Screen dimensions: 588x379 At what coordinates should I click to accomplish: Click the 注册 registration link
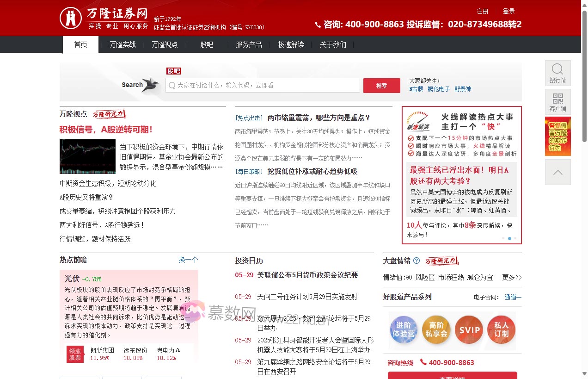pyautogui.click(x=483, y=11)
